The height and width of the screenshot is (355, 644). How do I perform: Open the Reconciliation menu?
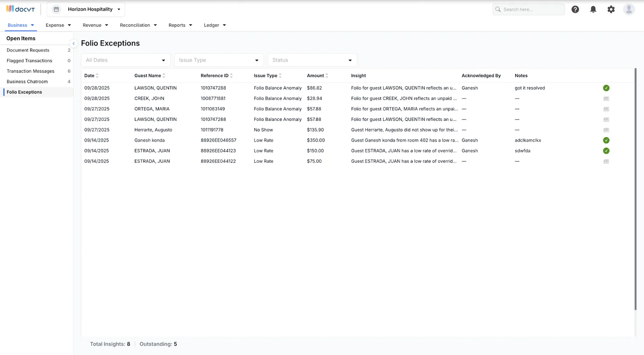(x=138, y=25)
